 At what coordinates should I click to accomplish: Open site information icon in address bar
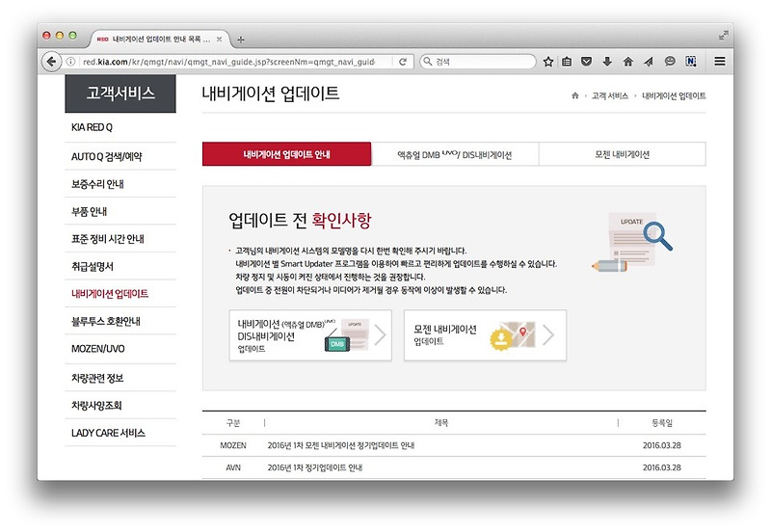pos(70,62)
